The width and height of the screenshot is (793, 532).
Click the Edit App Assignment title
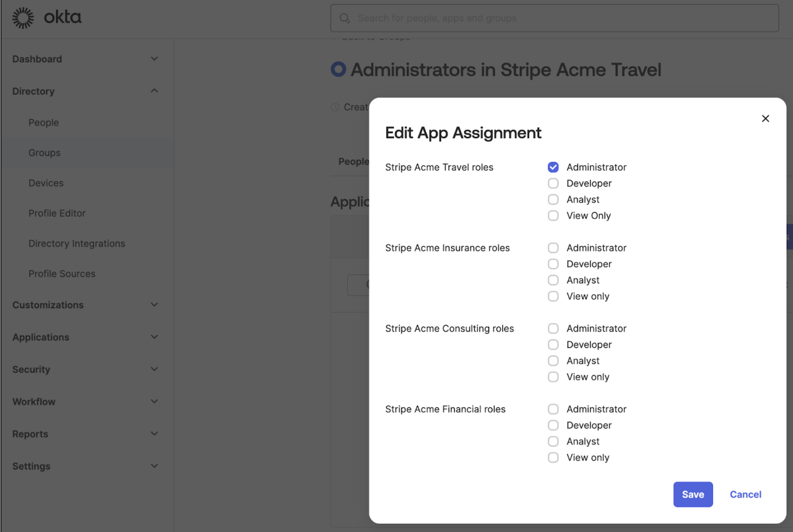tap(463, 133)
